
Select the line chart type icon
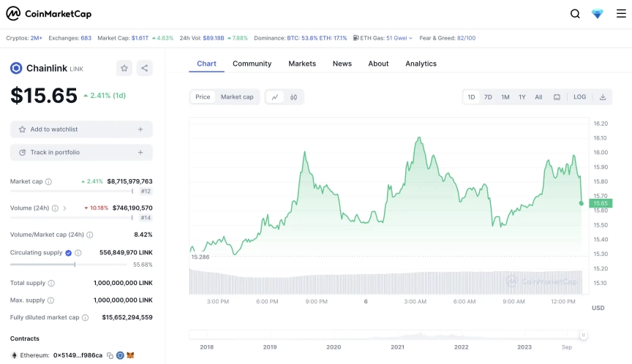click(x=275, y=96)
